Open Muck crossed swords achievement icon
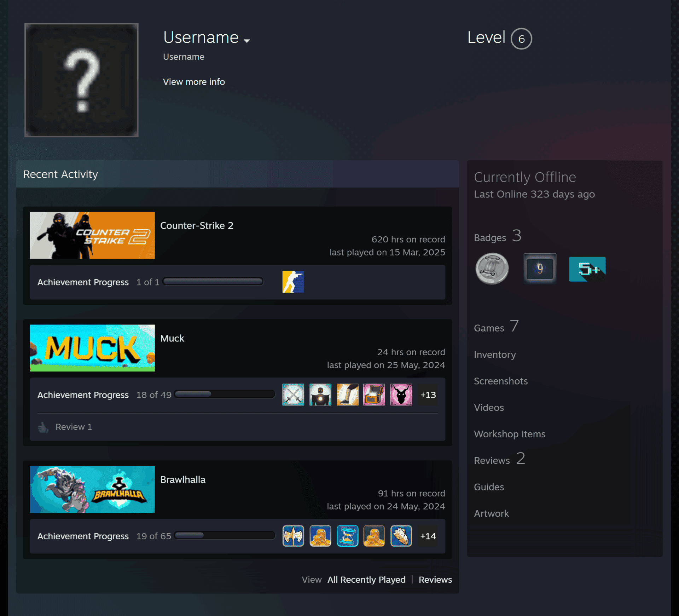The width and height of the screenshot is (679, 616). (x=293, y=395)
